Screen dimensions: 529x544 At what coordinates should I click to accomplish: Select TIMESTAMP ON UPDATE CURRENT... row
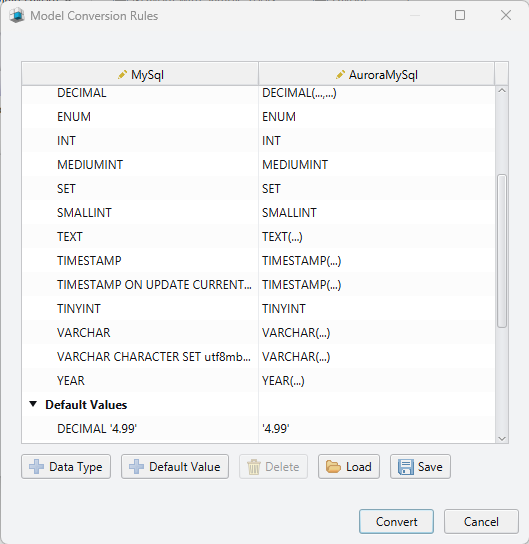[140, 284]
